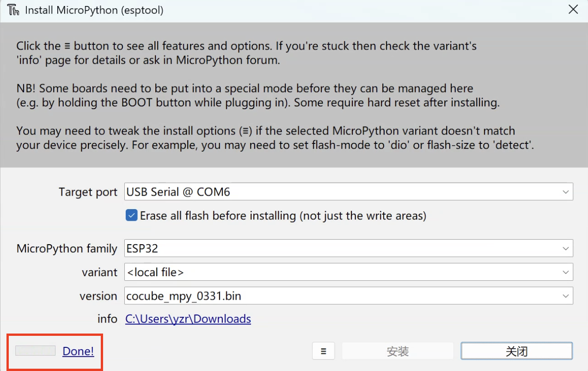Click the Thonny icon in the title bar
The image size is (588, 371).
click(13, 10)
